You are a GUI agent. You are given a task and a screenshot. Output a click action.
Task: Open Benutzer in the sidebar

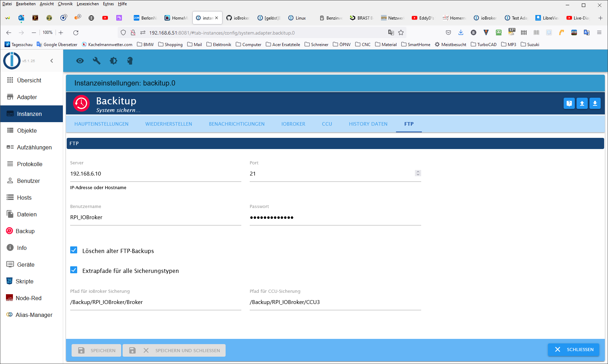[x=31, y=181]
